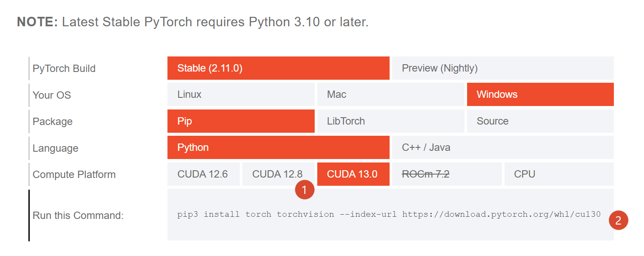Select the CUDA 12.6 compute platform

coord(203,174)
